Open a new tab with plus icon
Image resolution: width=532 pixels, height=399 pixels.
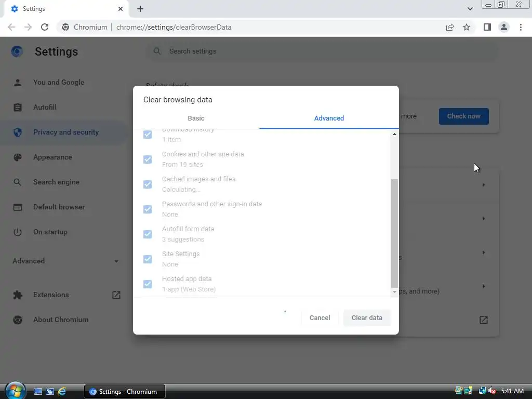point(140,9)
